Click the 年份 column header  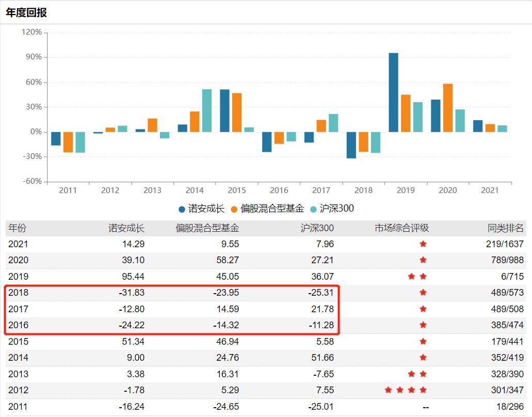[18, 228]
